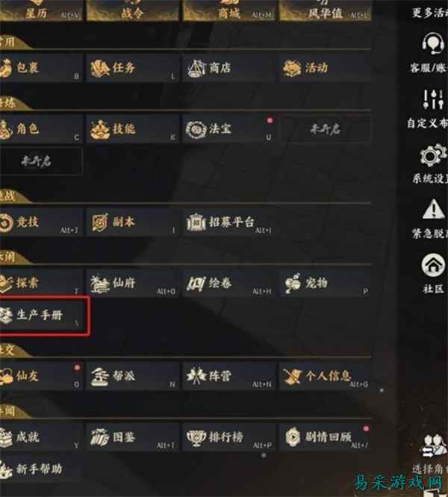Open the 阵营 faction panel
Viewport: 448px width, 497px height.
pos(229,376)
